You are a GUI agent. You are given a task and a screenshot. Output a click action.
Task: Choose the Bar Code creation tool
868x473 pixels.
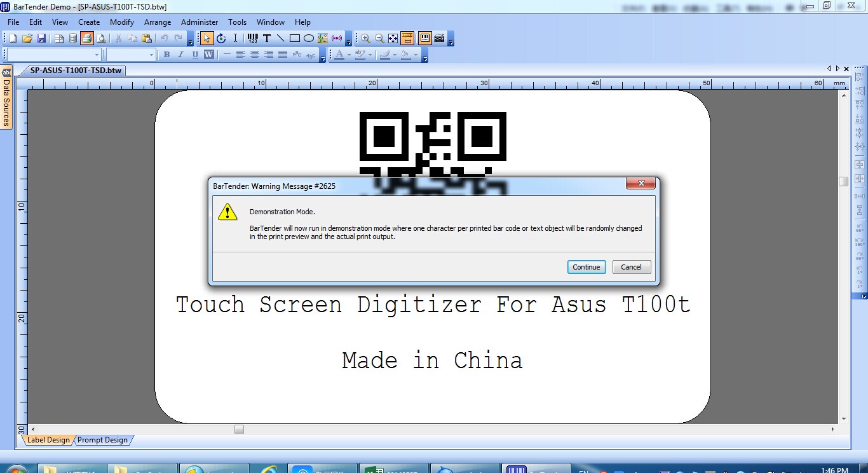(253, 39)
